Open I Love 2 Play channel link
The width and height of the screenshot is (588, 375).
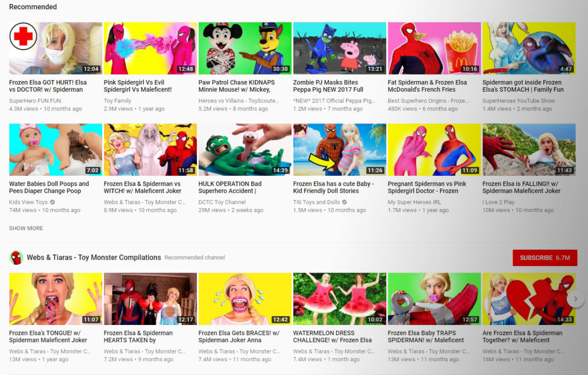tap(498, 202)
